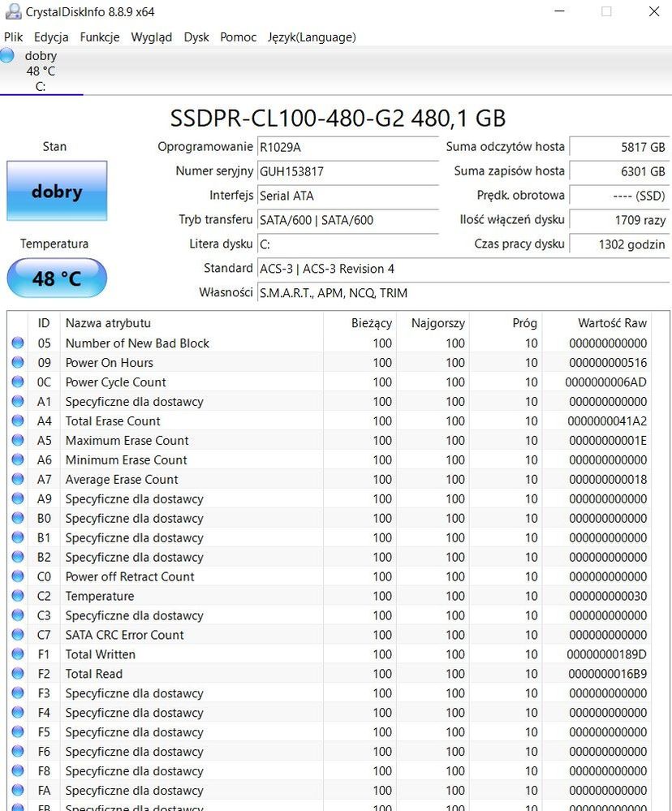Click the Oprogramowanie field showing R1029A
Image resolution: width=672 pixels, height=811 pixels.
[x=347, y=147]
